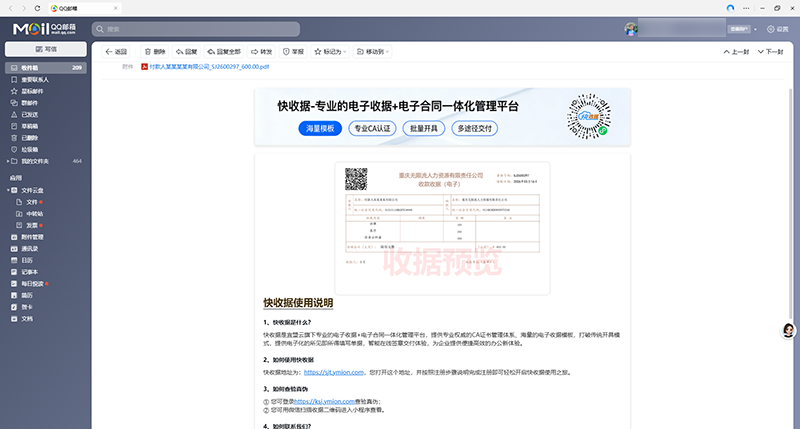Screen dimensions: 800x429
Task: Forward the email with 转发
Action: [x=261, y=51]
